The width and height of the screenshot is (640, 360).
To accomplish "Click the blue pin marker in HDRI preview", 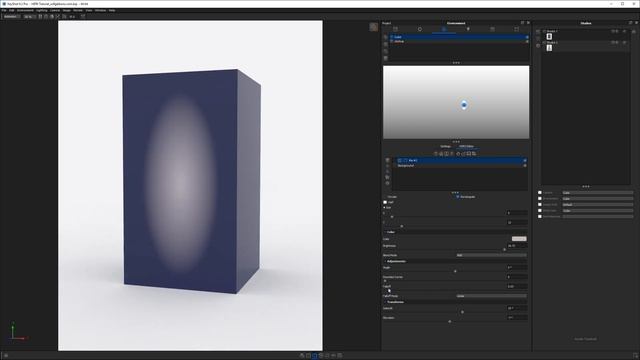I will (x=464, y=105).
